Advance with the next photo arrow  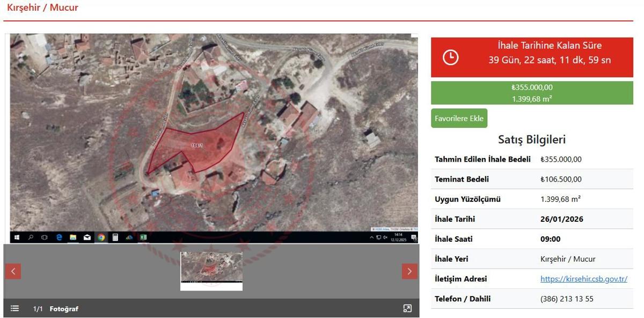(409, 271)
